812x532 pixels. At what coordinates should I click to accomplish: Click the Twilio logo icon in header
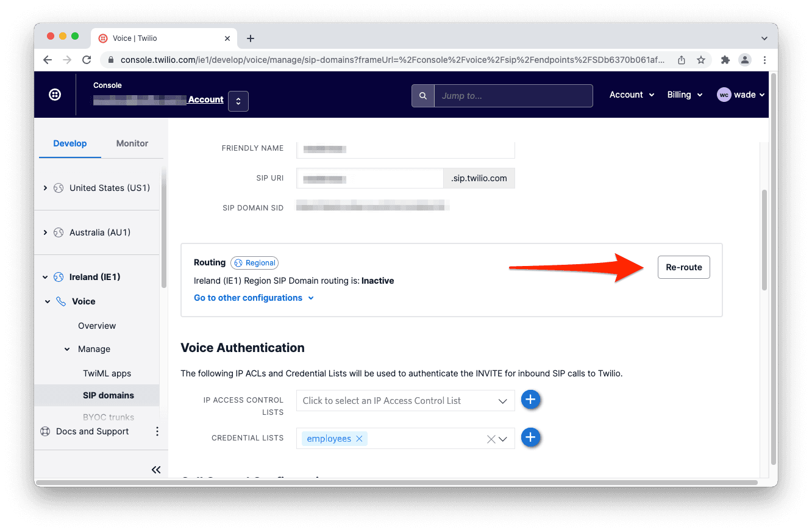pos(55,95)
